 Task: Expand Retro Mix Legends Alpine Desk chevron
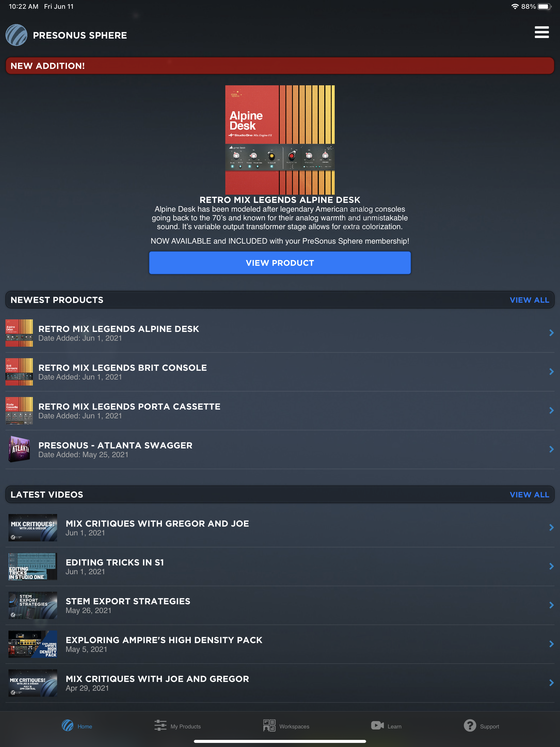tap(551, 333)
